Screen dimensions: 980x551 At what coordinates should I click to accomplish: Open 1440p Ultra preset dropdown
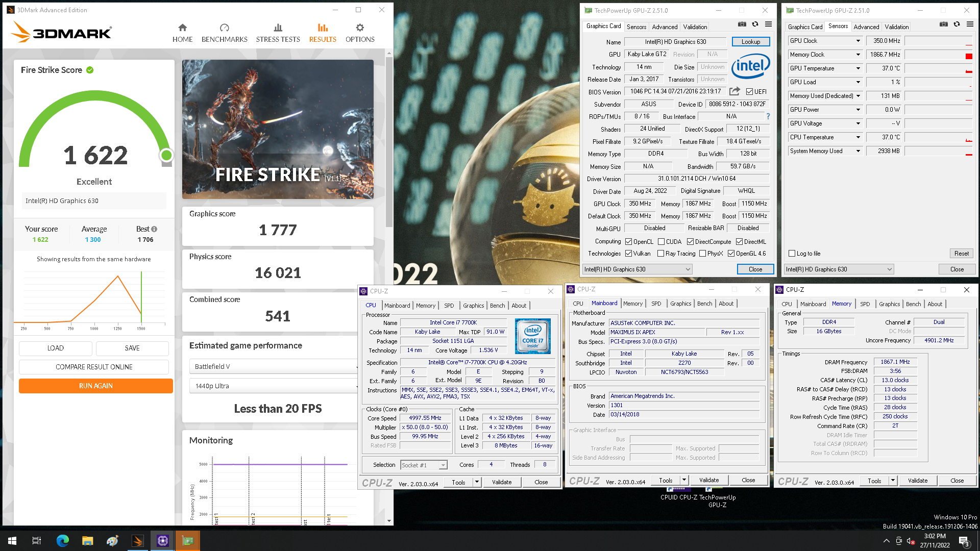pyautogui.click(x=275, y=386)
